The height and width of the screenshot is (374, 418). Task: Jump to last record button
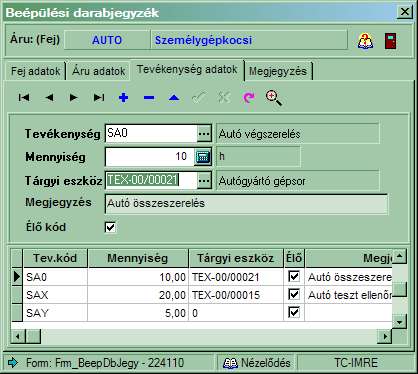[x=99, y=98]
